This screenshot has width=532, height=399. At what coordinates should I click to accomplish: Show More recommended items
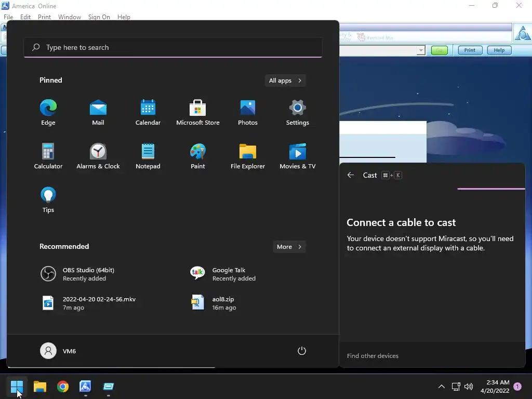(x=289, y=247)
